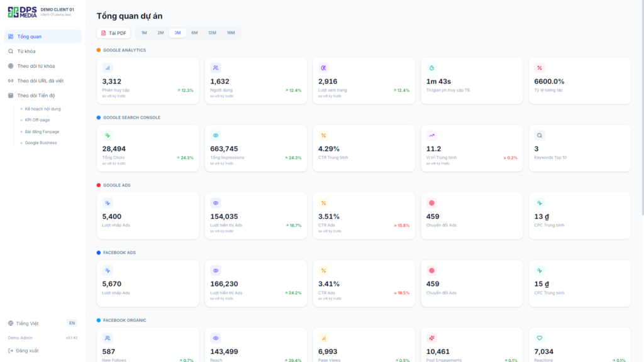
Task: Click the GOOGLE ADS section heading
Action: (116, 185)
